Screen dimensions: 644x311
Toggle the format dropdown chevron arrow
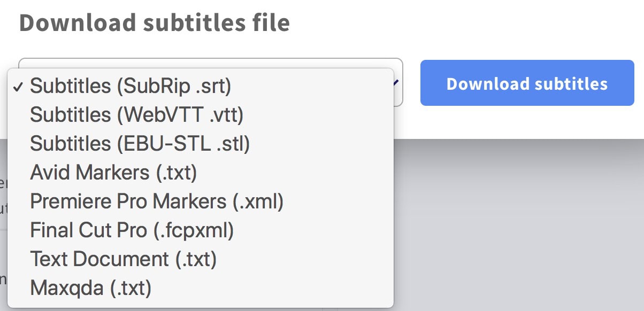pos(397,82)
